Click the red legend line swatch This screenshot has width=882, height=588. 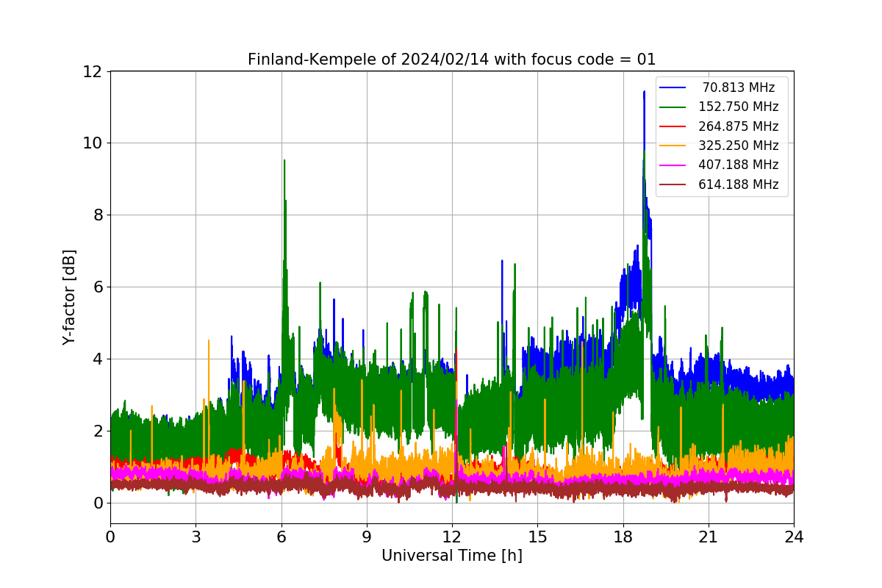point(673,126)
